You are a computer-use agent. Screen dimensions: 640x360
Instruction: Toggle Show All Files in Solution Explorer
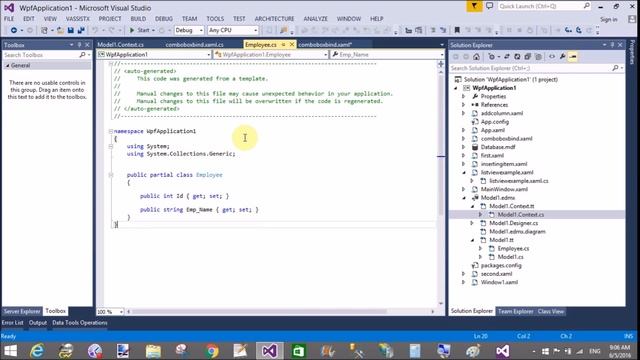[x=538, y=57]
